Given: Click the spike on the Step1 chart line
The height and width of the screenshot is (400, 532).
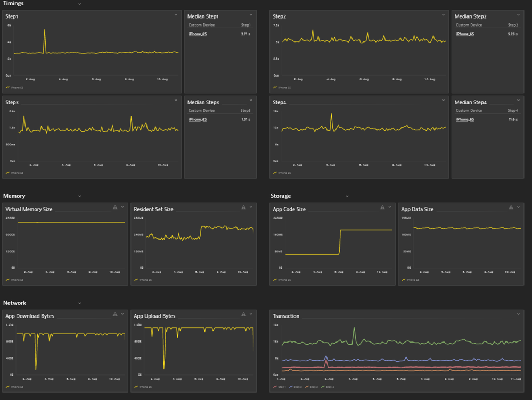Looking at the screenshot, I should coord(45,31).
